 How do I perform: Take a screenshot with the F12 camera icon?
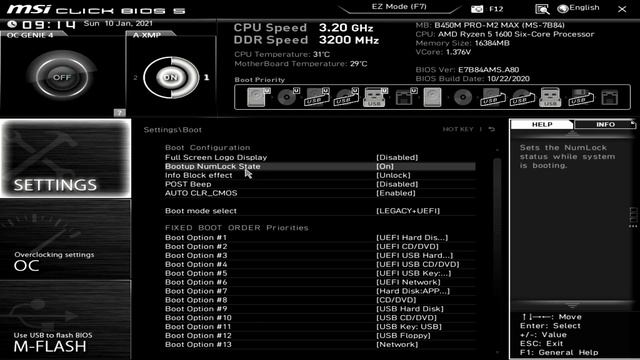477,9
